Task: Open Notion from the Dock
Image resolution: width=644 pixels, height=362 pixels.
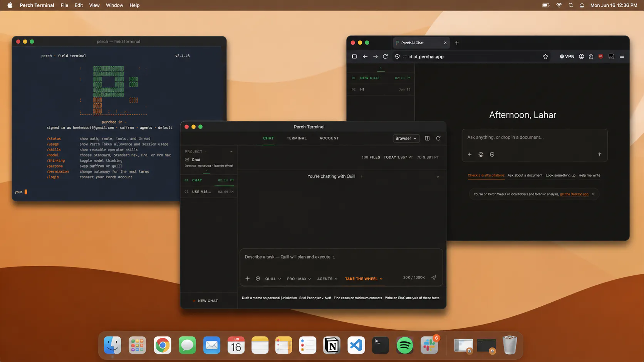Action: (x=332, y=345)
